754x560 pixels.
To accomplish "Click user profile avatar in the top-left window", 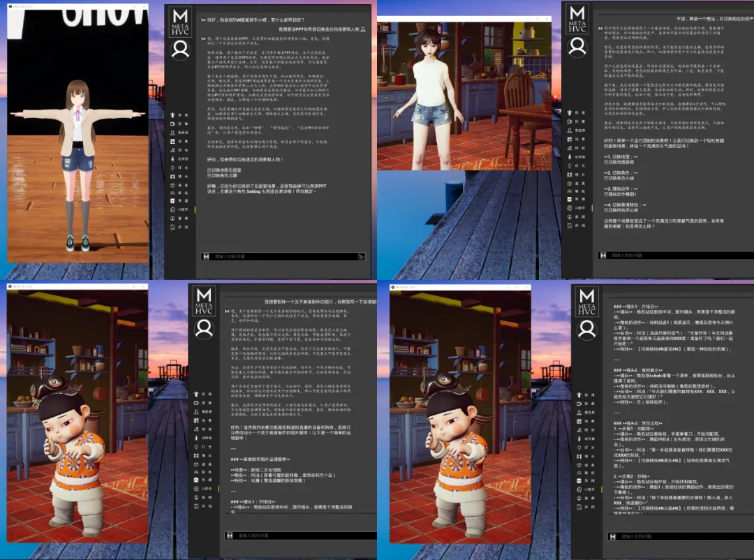I will (180, 50).
